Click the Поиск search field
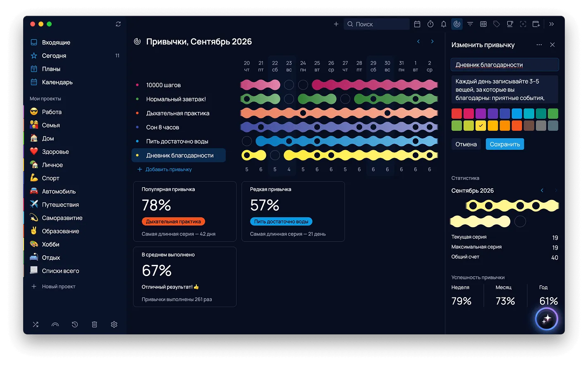 376,24
